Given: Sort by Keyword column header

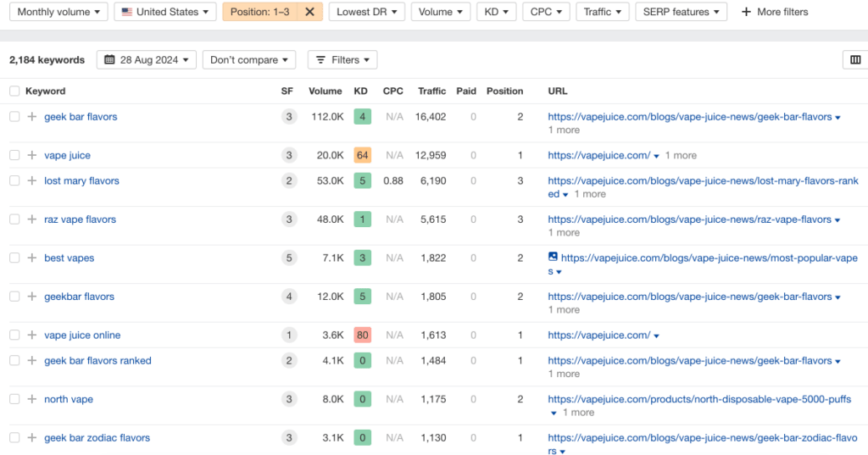Looking at the screenshot, I should click(x=46, y=92).
